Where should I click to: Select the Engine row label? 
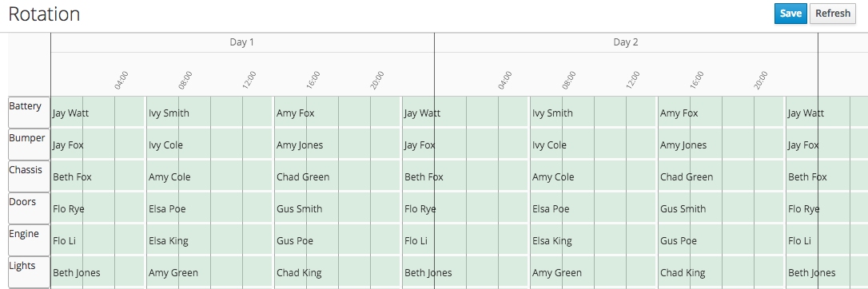click(29, 240)
